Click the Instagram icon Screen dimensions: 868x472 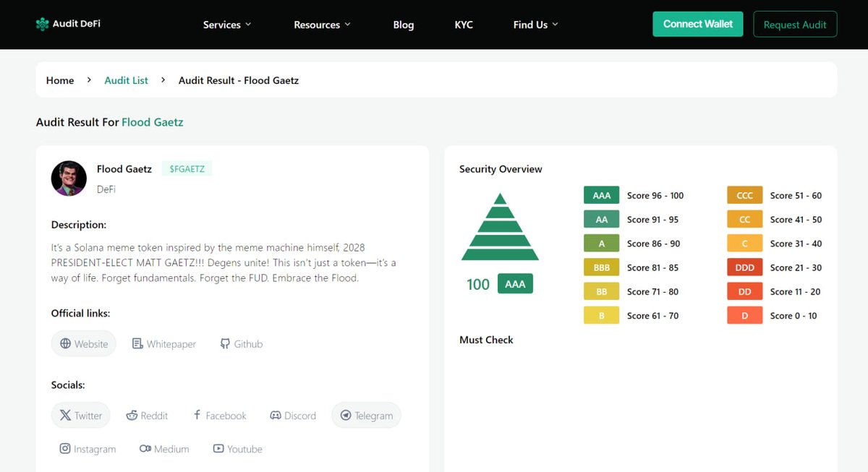point(65,449)
